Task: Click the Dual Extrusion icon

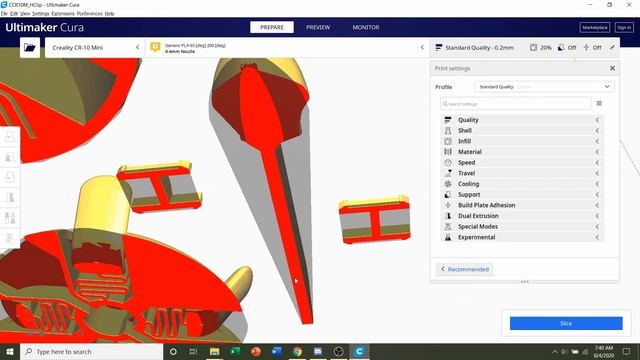Action: [x=448, y=216]
